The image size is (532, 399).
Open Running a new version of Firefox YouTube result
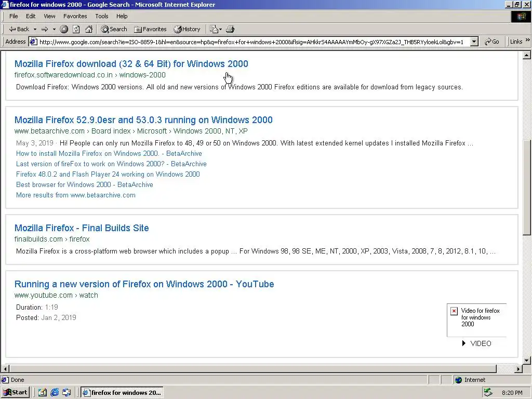click(x=144, y=284)
